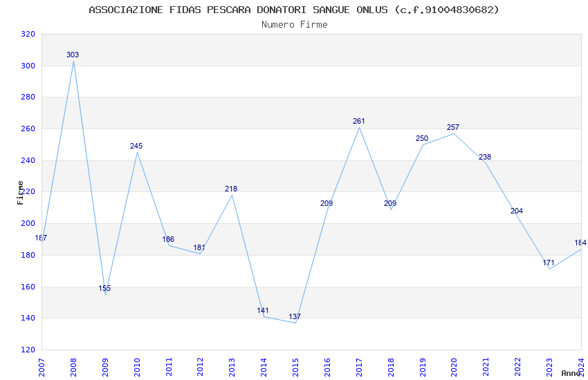Select the 238 data label for 2021
Viewport: 588px width, 380px height.
[485, 157]
